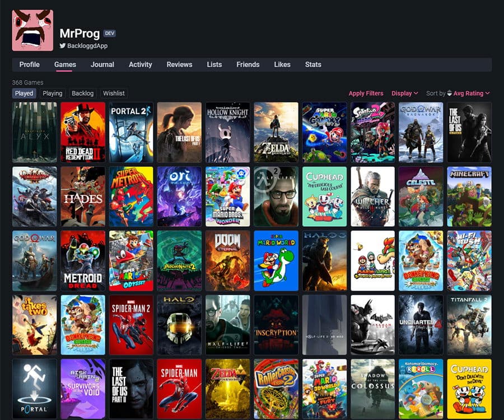Open the Uncharted 4 cover
This screenshot has width=504, height=420.
pos(421,325)
